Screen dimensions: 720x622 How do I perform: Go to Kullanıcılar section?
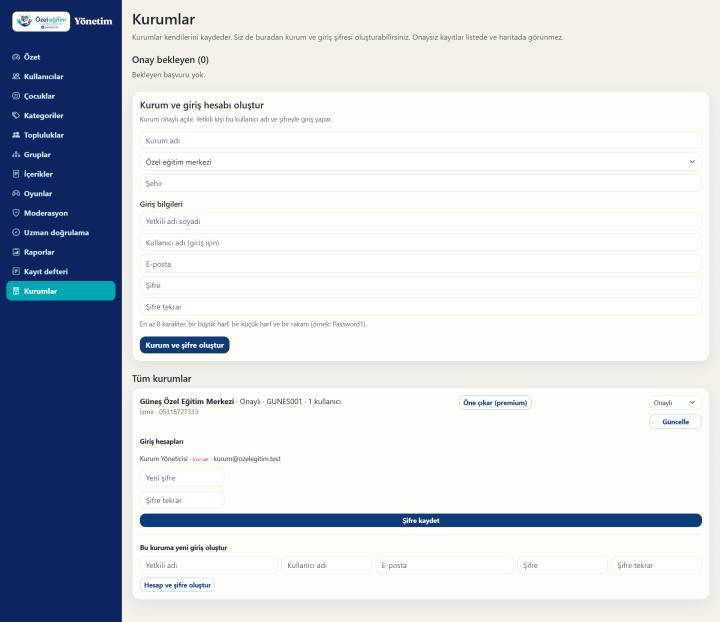pos(61,76)
